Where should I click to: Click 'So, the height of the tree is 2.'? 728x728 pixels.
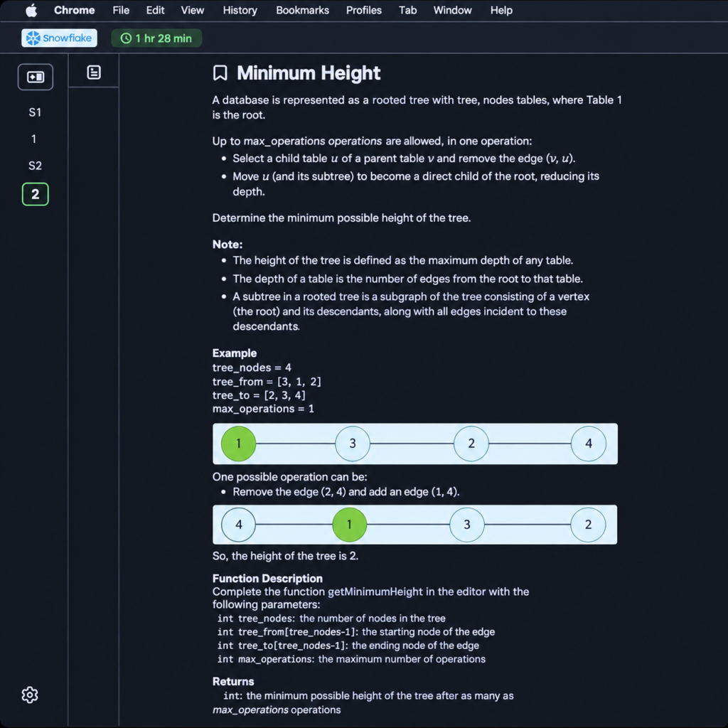[285, 556]
